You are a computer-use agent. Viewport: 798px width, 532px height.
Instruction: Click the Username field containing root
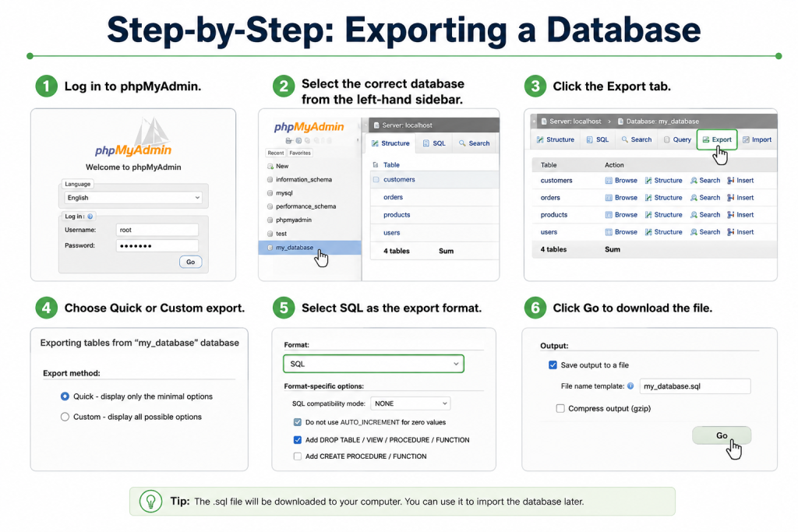point(157,230)
